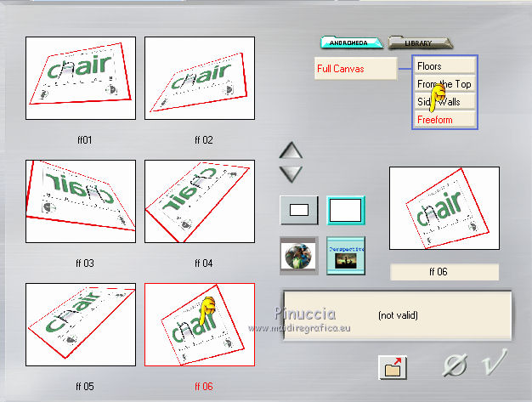532x402 pixels.
Task: Open the Library tab
Action: point(420,42)
